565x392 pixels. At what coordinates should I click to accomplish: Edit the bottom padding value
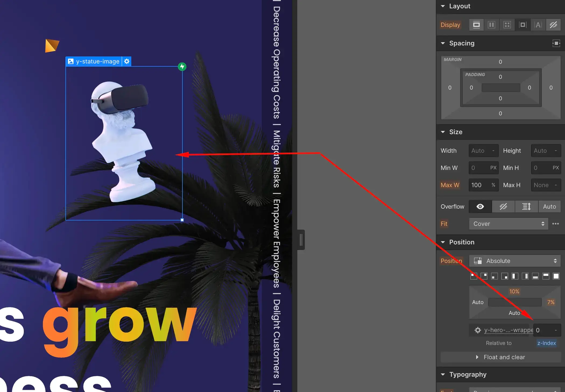pyautogui.click(x=500, y=98)
